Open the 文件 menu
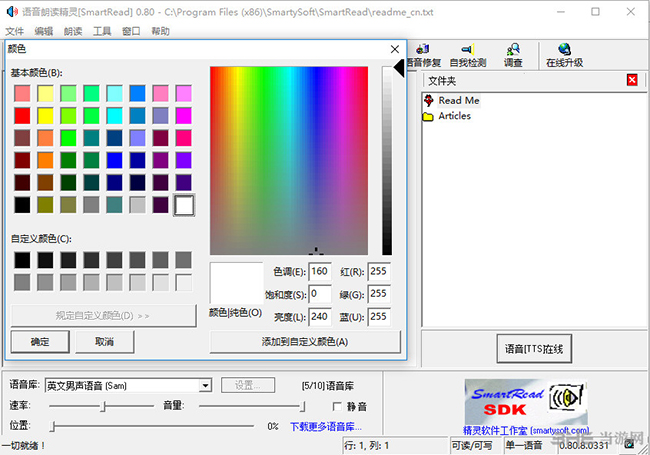 [x=15, y=31]
